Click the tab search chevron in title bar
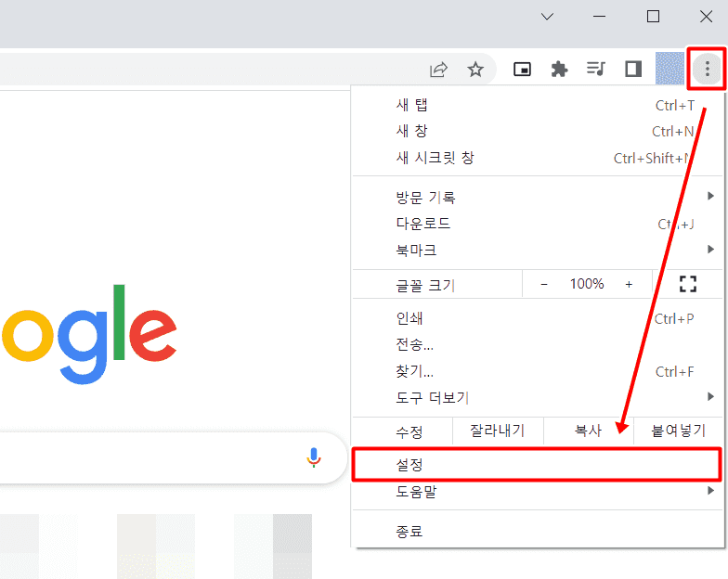The height and width of the screenshot is (579, 728). point(548,17)
